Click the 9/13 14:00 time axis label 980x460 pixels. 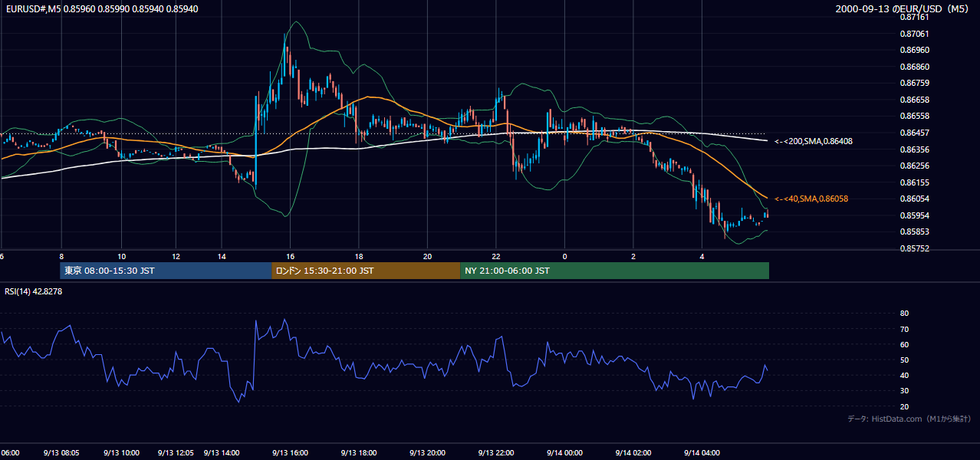tap(222, 452)
